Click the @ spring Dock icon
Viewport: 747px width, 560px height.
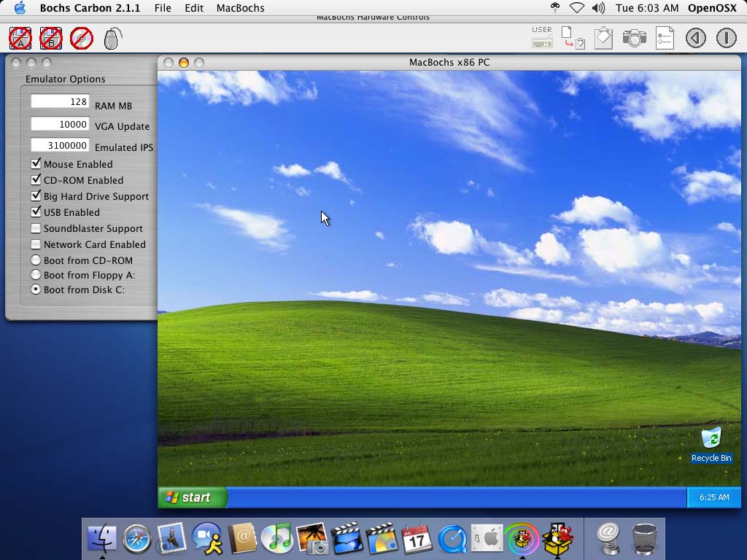[609, 539]
